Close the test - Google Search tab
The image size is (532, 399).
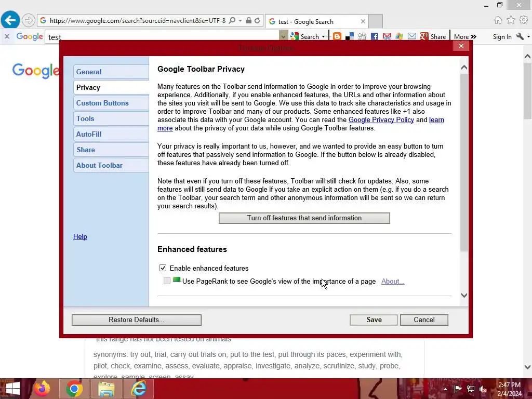pyautogui.click(x=363, y=21)
